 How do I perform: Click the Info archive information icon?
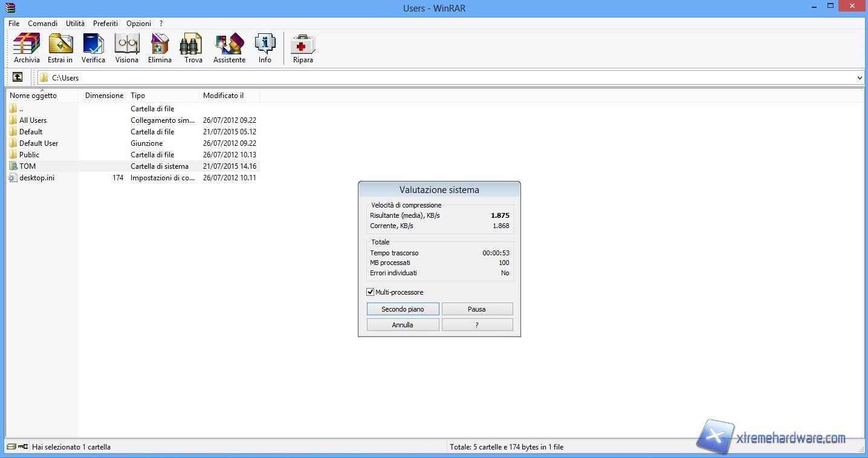(x=265, y=48)
